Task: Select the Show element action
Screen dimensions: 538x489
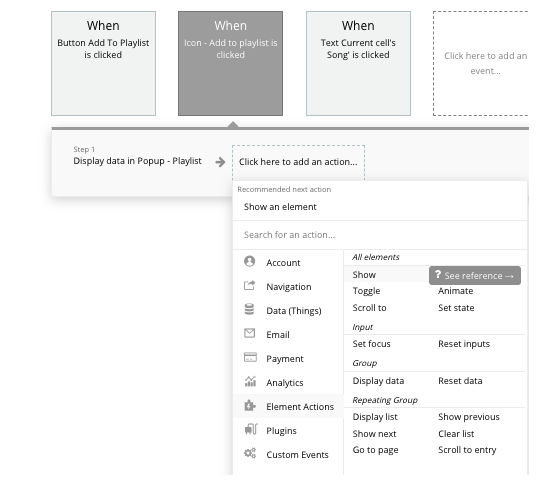Action: tap(364, 275)
